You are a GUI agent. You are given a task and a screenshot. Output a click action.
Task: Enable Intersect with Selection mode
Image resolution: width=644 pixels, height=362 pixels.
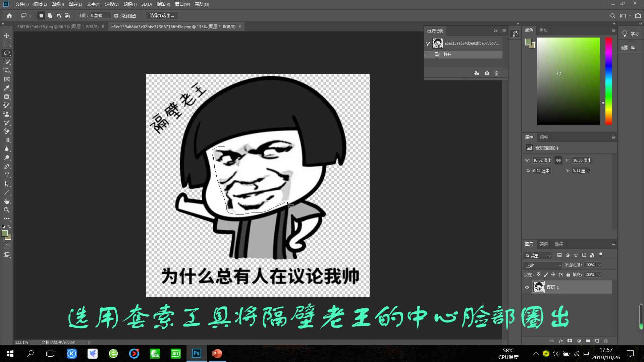coord(67,16)
